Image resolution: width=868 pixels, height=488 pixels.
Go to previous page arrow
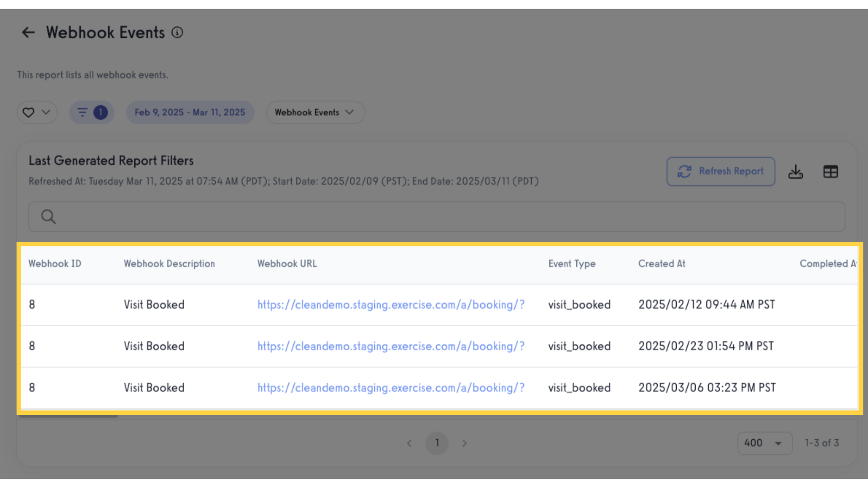409,443
